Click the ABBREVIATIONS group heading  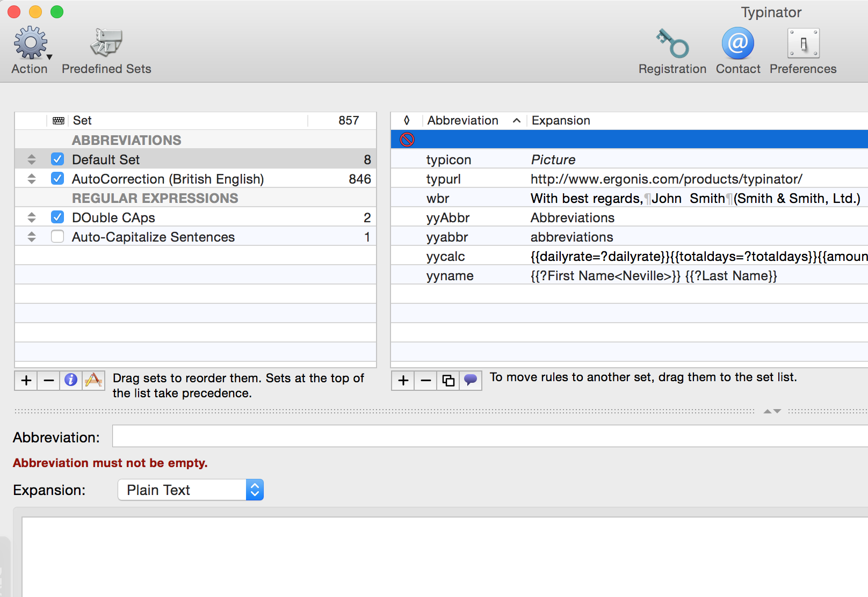pyautogui.click(x=126, y=140)
